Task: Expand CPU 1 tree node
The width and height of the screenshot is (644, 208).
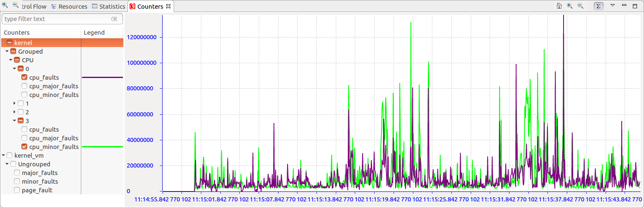Action: coord(15,104)
